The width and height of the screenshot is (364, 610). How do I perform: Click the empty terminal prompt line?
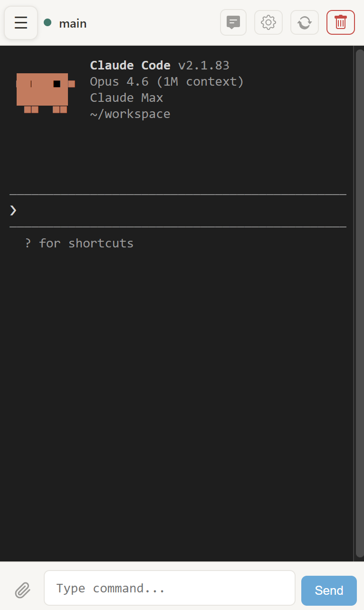(181, 210)
